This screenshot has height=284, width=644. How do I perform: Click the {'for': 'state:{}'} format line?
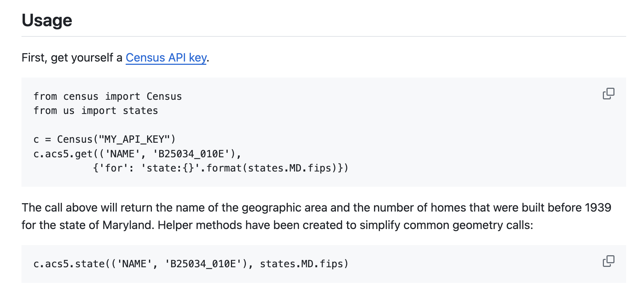(x=221, y=168)
